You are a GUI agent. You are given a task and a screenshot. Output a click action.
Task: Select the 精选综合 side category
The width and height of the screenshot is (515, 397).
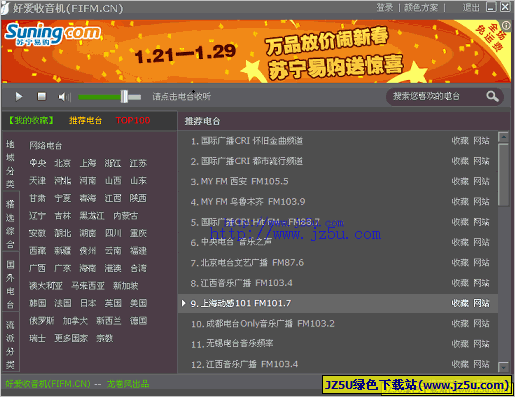point(10,224)
